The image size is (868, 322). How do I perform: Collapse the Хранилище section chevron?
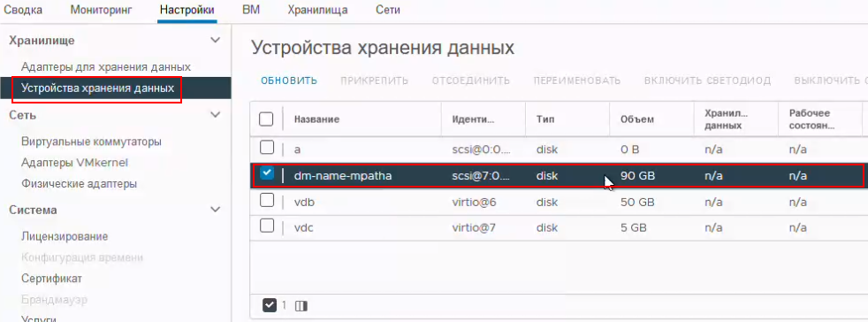click(x=216, y=40)
